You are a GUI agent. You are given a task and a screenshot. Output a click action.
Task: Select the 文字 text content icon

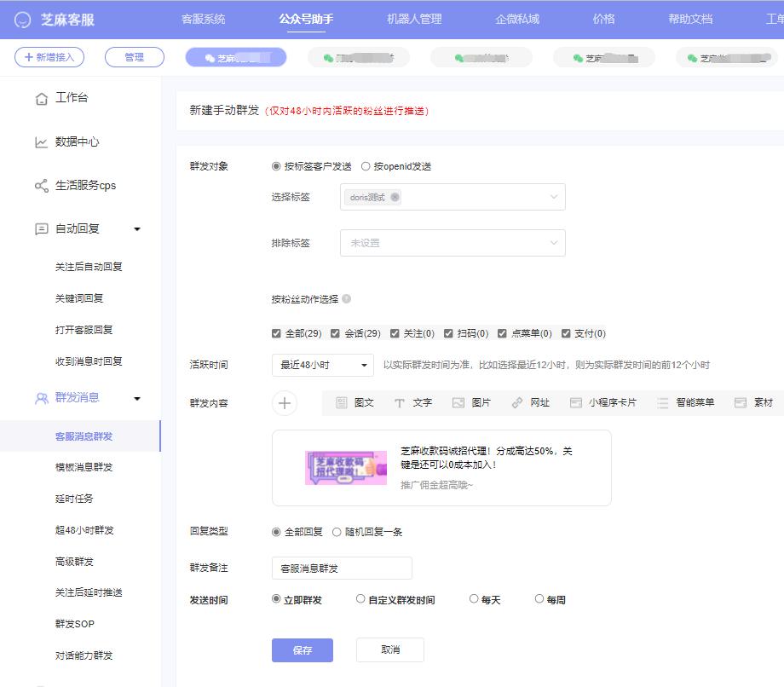tap(417, 402)
